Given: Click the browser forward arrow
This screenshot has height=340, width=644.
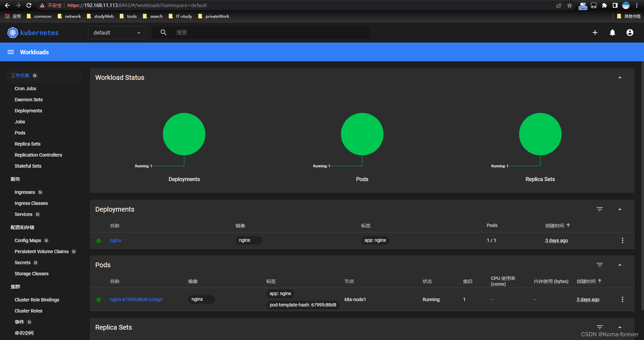Looking at the screenshot, I should (x=18, y=5).
